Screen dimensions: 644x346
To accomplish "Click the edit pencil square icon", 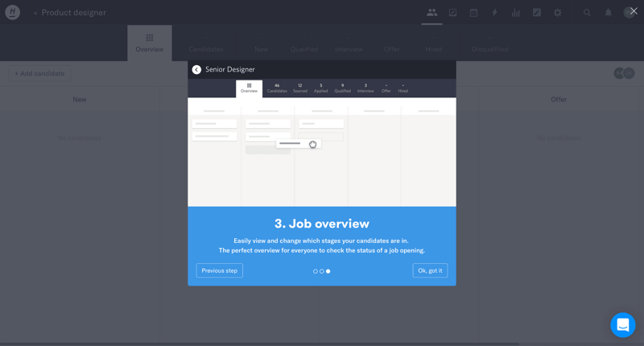I will 536,12.
